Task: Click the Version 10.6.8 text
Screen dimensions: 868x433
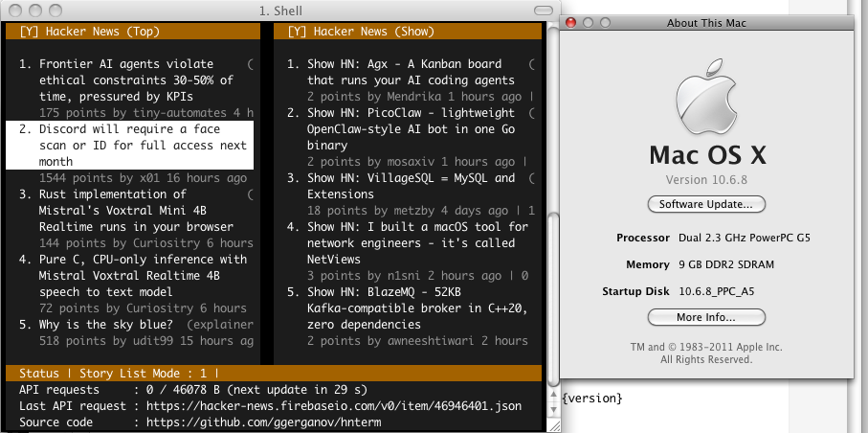Action: pos(706,180)
